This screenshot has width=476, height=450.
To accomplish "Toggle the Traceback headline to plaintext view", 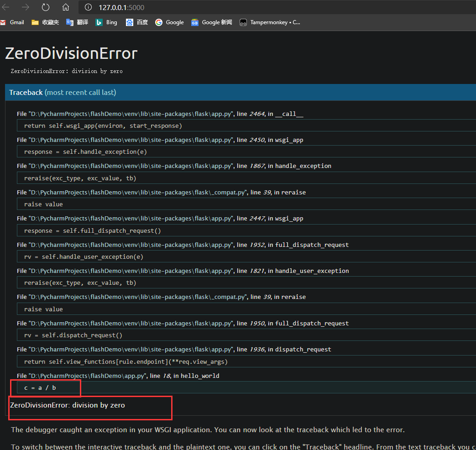I will pos(26,92).
